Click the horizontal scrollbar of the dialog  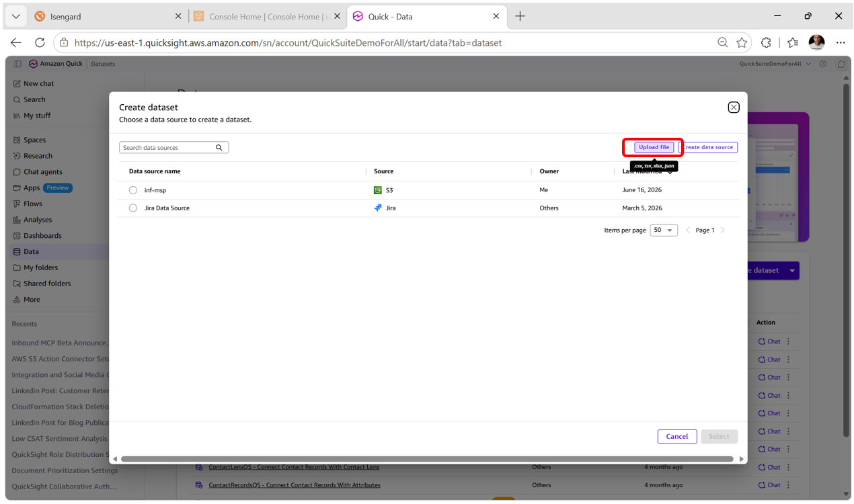click(427, 459)
